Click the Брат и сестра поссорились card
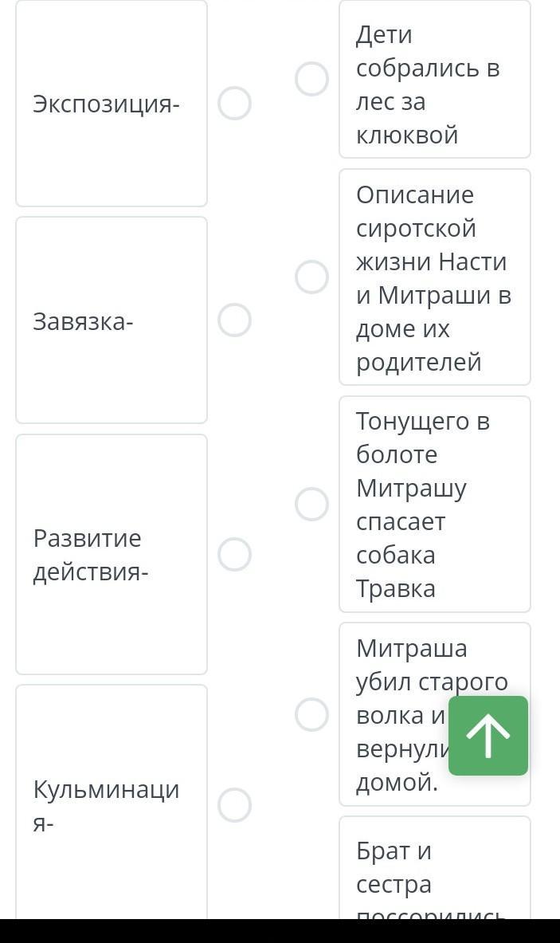This screenshot has height=943, width=560. 434,868
